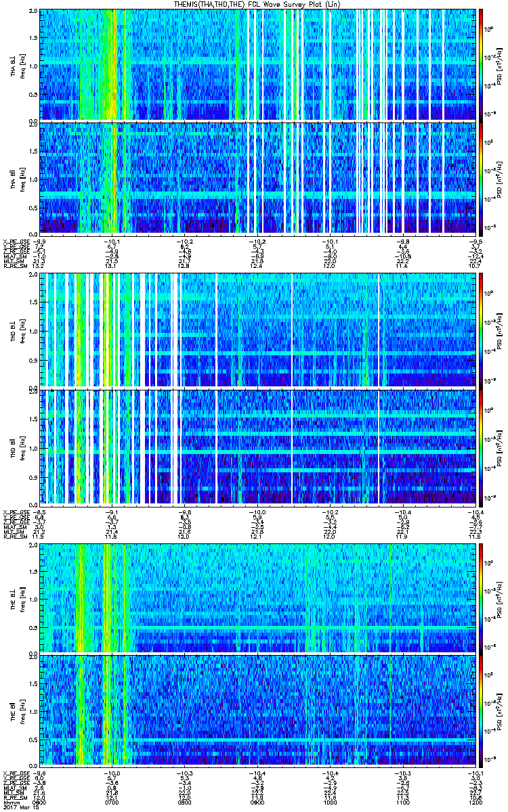
Task: Click the THA BII PSD color bar
Action: click(x=480, y=178)
